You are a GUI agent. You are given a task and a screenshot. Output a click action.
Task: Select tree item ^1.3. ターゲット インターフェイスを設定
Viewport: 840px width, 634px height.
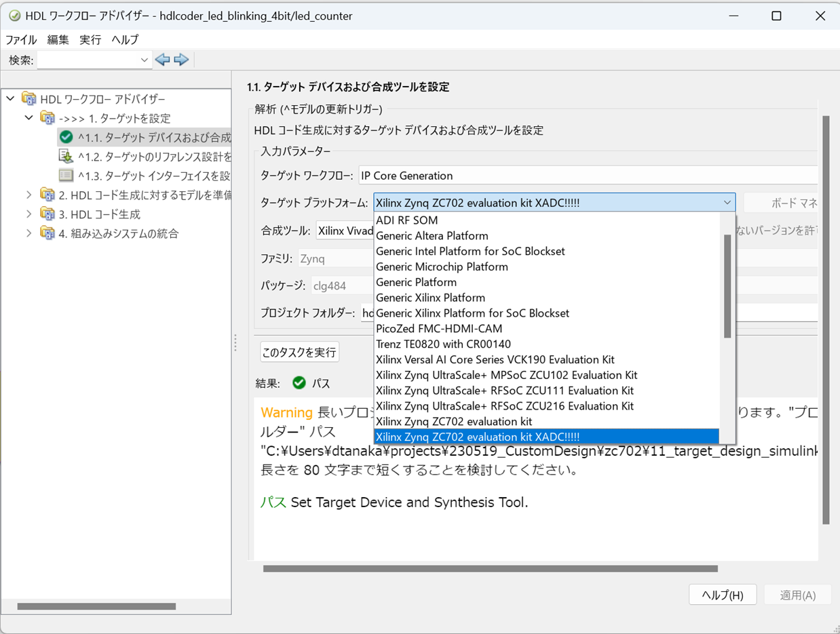(x=154, y=176)
